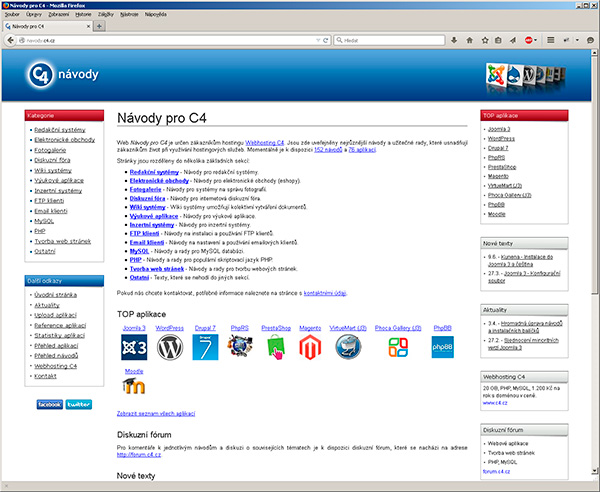
Task: Click the WordPress logo icon in TOP aplikace
Action: (x=170, y=347)
